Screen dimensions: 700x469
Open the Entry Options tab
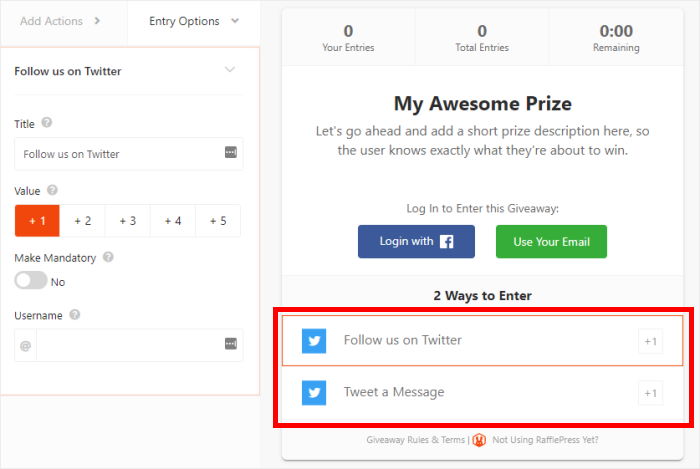(x=193, y=20)
